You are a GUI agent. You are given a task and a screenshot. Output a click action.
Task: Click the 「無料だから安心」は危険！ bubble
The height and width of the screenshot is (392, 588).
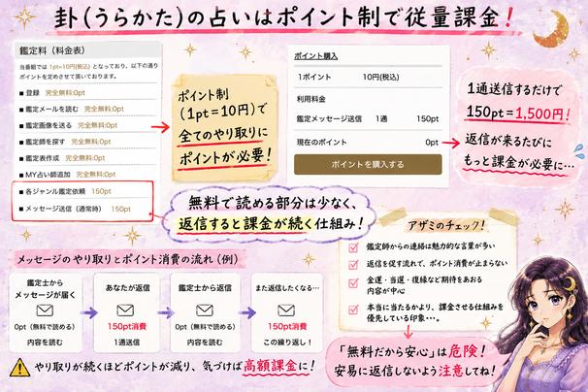[414, 361]
